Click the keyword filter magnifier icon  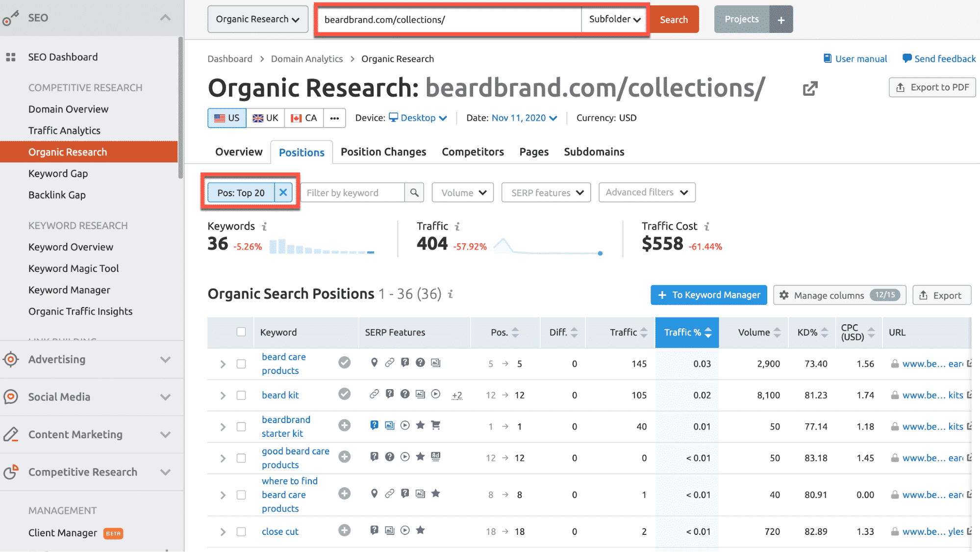[414, 193]
